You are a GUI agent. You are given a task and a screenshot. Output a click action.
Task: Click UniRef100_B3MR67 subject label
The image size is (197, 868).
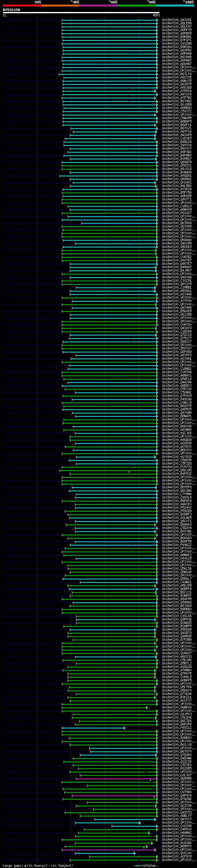pos(177,159)
